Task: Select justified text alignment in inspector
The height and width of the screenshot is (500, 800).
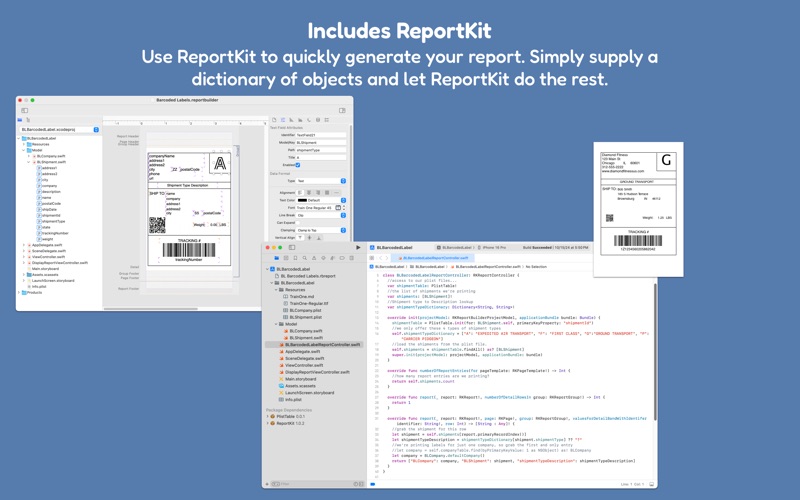Action: pyautogui.click(x=327, y=193)
